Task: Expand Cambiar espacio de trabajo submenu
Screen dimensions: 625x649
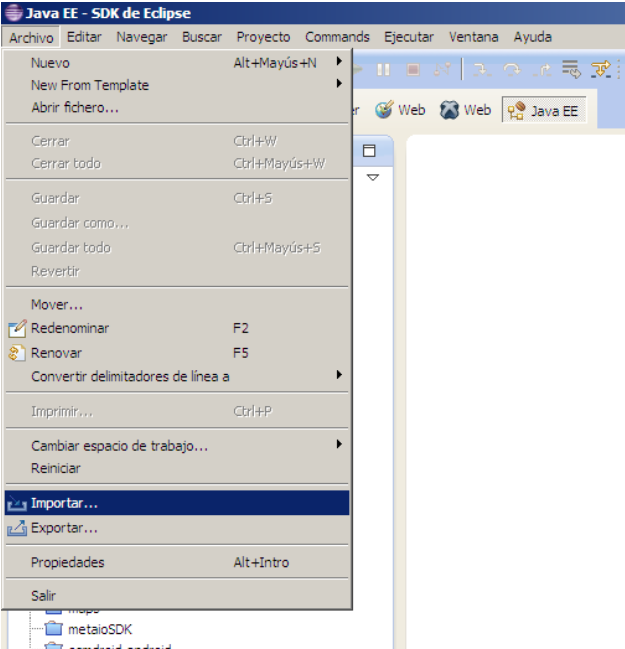Action: 177,446
